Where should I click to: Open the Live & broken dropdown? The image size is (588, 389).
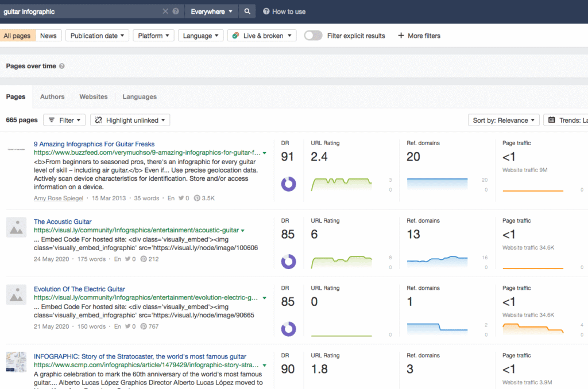[262, 36]
